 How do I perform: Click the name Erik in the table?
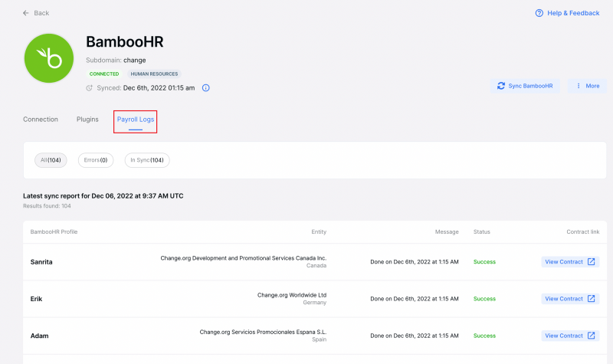click(36, 299)
